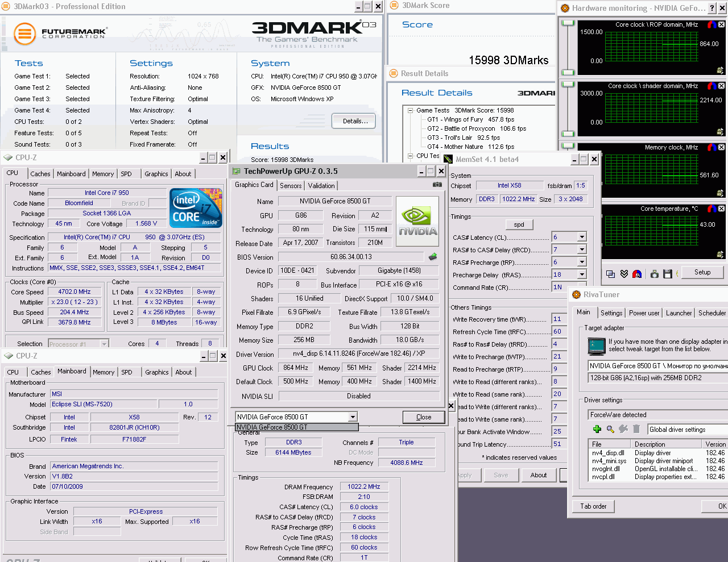Viewport: 728px width, 562px height.
Task: Switch to Graphics tab in top CPU-Z
Action: coord(156,174)
